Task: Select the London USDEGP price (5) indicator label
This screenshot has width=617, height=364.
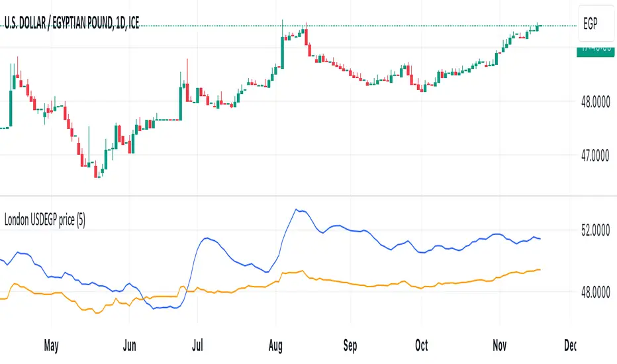Action: pyautogui.click(x=44, y=222)
